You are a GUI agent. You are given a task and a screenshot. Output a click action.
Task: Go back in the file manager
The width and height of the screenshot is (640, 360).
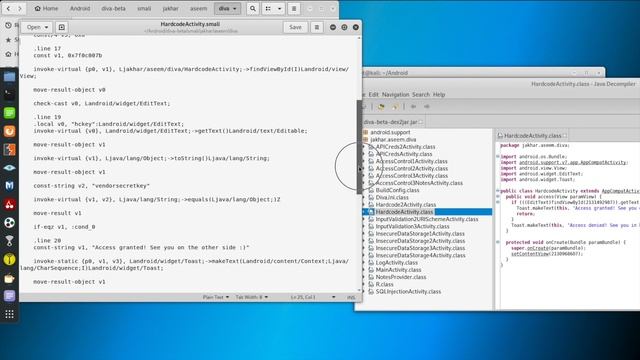coord(8,8)
